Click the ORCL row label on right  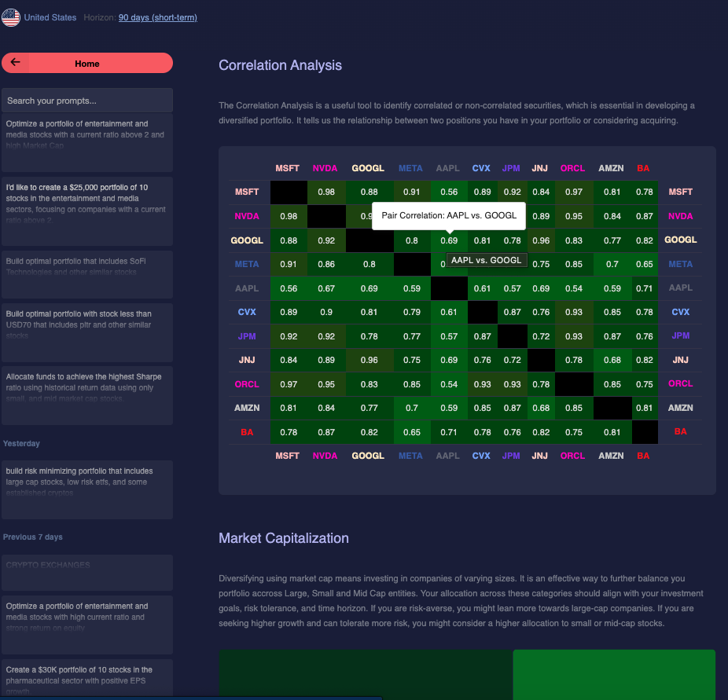click(681, 383)
